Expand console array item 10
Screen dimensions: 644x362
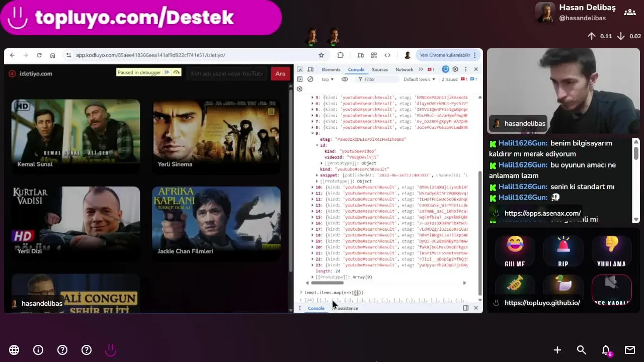coord(312,187)
